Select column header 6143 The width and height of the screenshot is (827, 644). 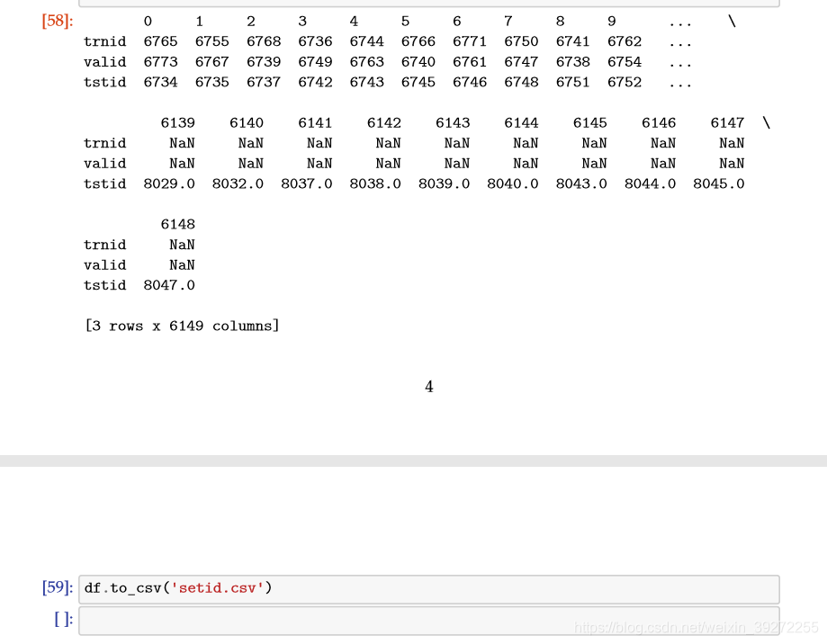click(x=453, y=123)
